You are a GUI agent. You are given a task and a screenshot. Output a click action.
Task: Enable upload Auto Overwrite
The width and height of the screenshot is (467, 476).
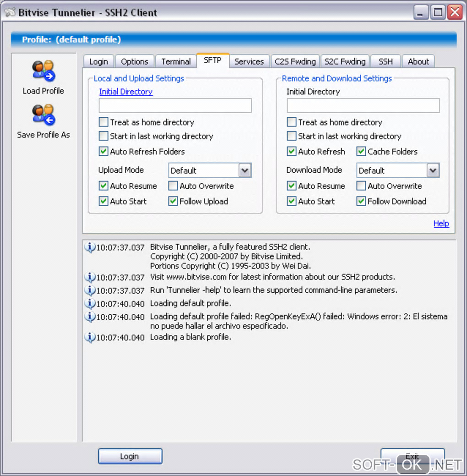click(173, 186)
